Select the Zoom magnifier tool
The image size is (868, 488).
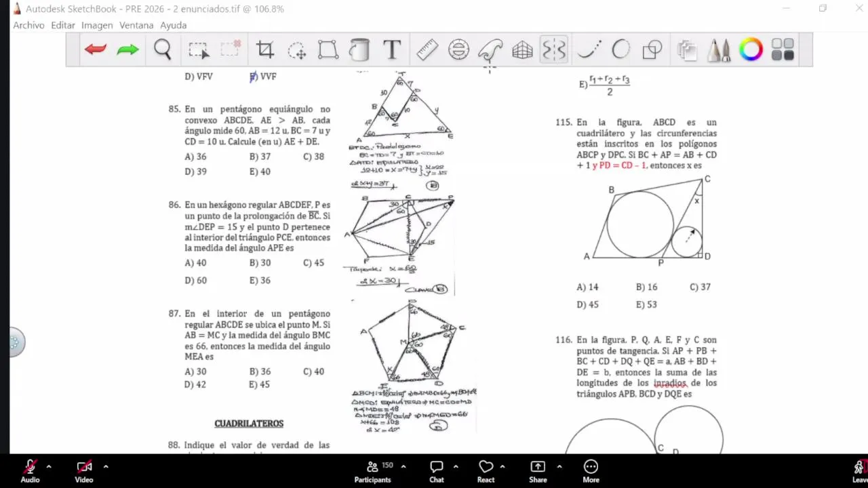tap(162, 49)
